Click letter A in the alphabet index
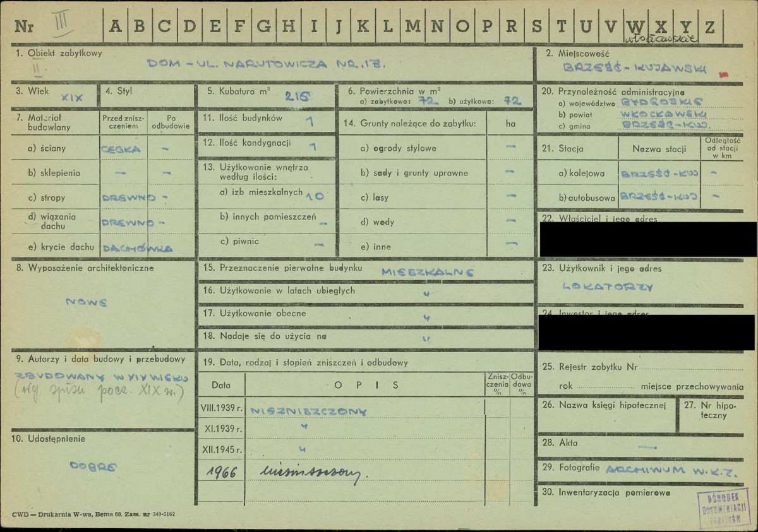The width and height of the screenshot is (758, 532). point(116,27)
